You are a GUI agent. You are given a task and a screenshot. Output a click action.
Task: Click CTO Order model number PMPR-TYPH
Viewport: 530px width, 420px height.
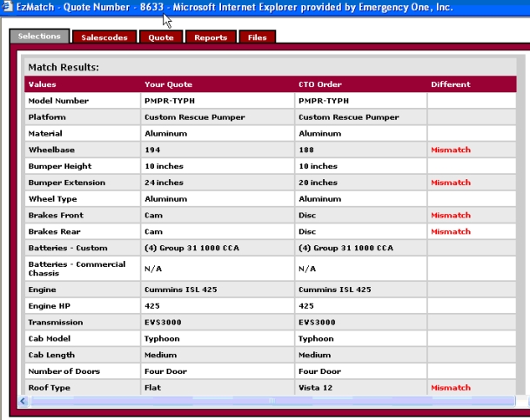pyautogui.click(x=324, y=101)
